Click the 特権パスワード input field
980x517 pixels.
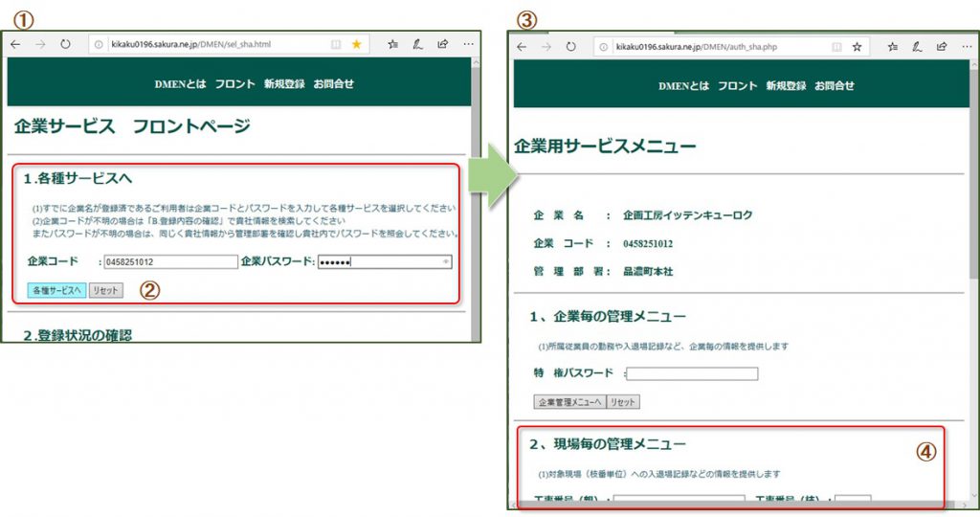[x=693, y=373]
